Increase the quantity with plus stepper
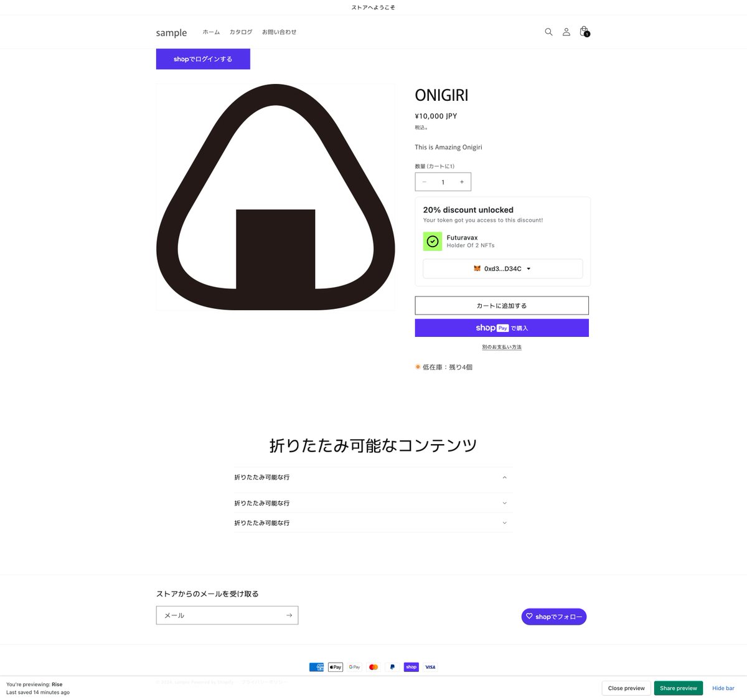747x700 pixels. point(461,181)
